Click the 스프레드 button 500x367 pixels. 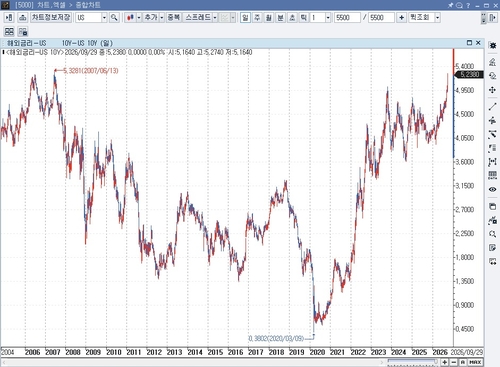pyautogui.click(x=198, y=17)
